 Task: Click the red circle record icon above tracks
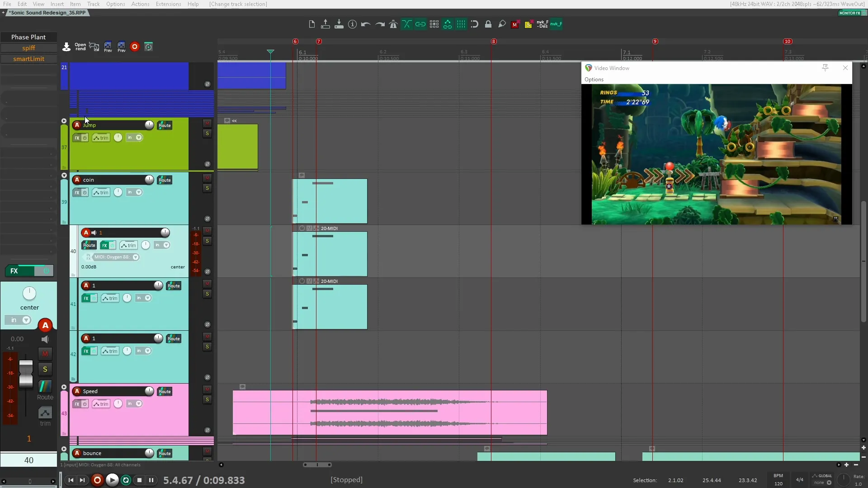[134, 47]
